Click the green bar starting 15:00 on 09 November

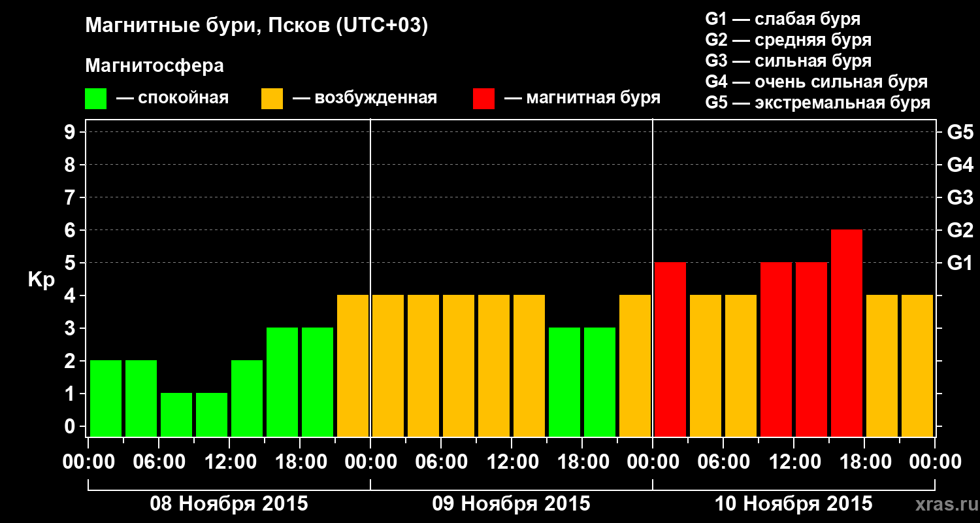point(564,382)
